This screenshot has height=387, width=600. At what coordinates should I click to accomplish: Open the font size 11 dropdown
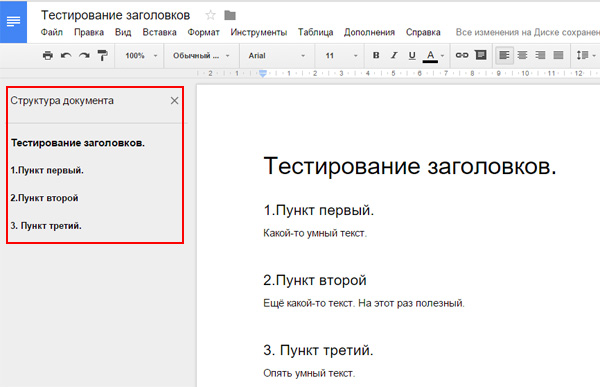341,56
